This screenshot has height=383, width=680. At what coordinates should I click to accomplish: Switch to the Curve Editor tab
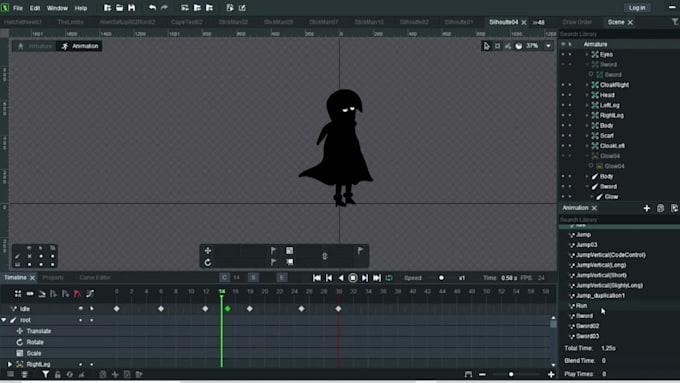pos(95,278)
